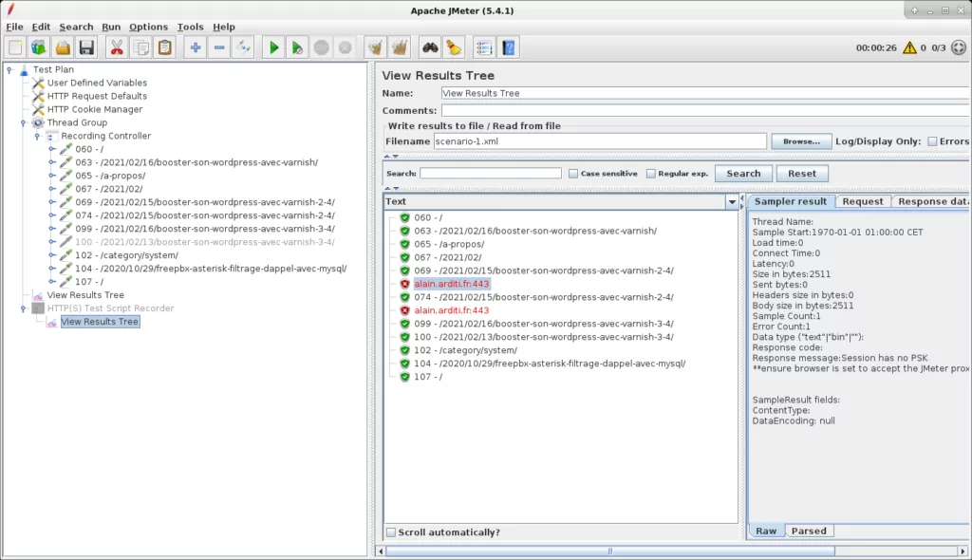Switch to the Request tab

click(x=862, y=201)
